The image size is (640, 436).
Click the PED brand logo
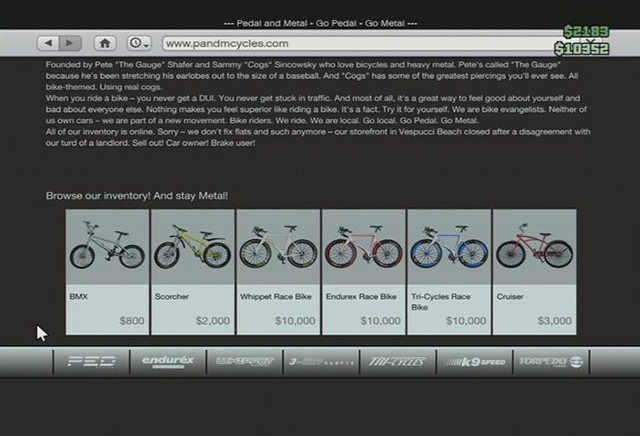coord(91,361)
